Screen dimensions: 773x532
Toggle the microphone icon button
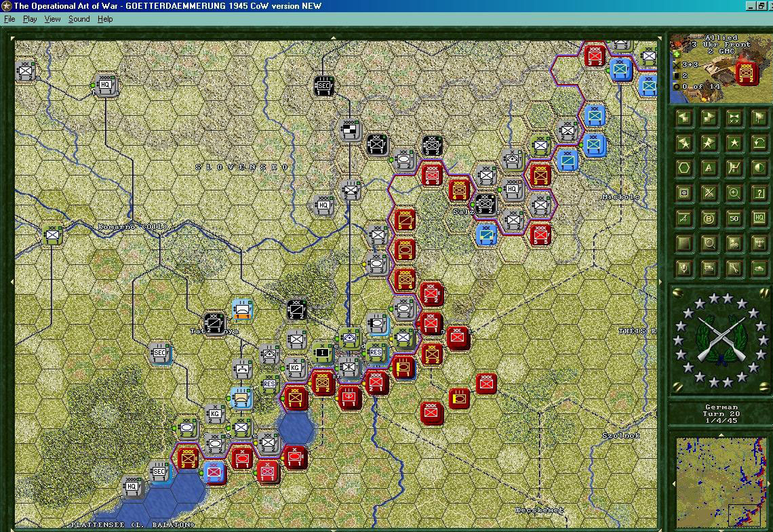[x=684, y=268]
